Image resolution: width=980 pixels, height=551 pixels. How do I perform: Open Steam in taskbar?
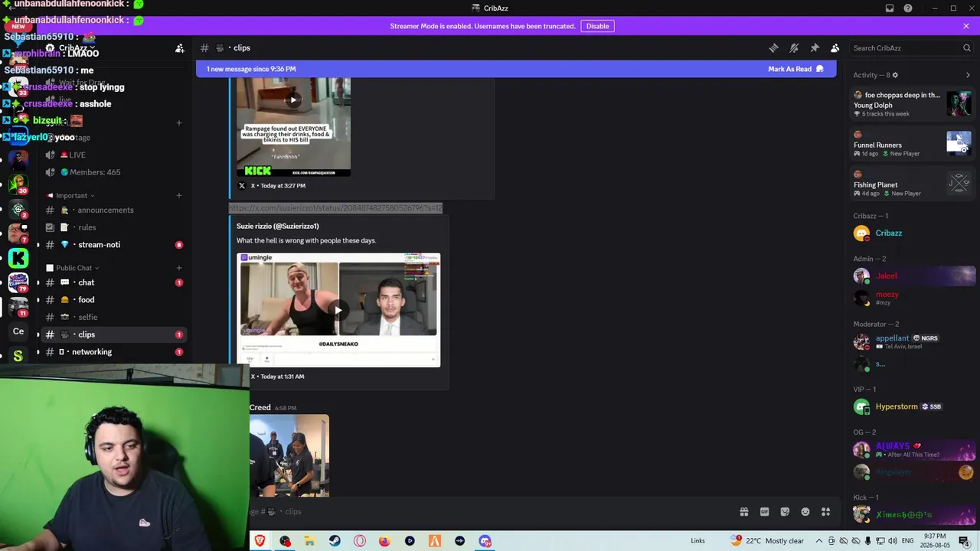coord(335,541)
